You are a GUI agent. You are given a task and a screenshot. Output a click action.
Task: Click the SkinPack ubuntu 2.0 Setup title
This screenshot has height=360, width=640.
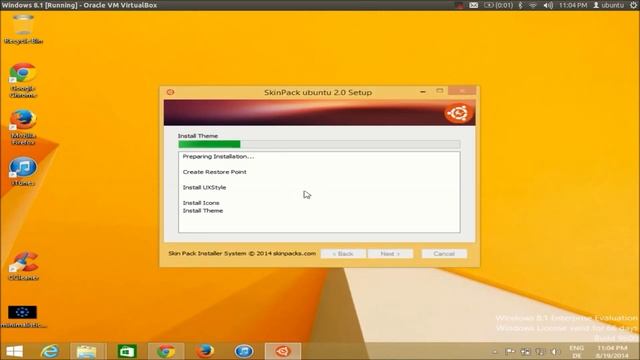click(x=318, y=92)
